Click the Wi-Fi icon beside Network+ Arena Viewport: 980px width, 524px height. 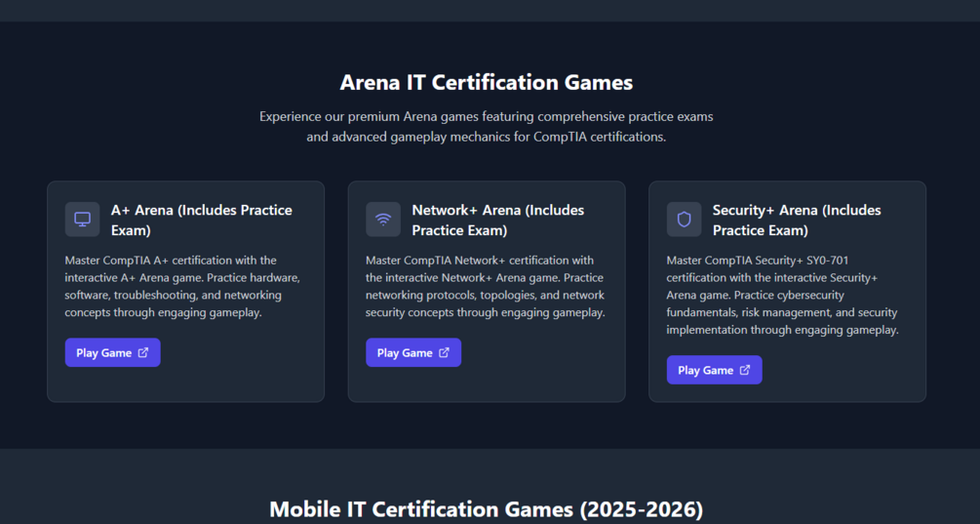(383, 220)
